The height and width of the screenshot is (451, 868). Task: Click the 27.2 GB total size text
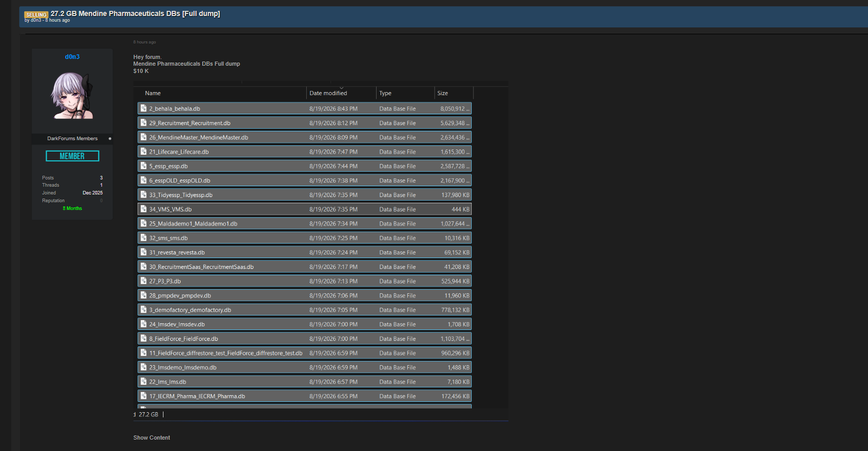(x=148, y=414)
